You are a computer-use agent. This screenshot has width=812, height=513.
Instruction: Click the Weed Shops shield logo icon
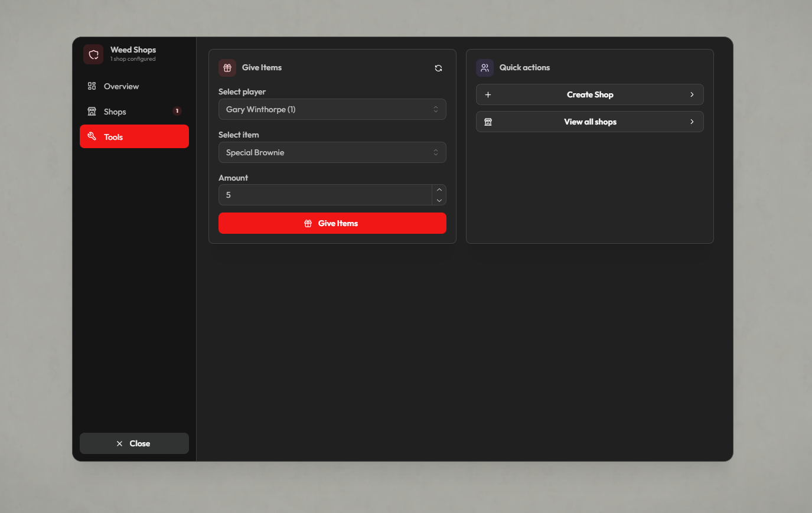93,54
